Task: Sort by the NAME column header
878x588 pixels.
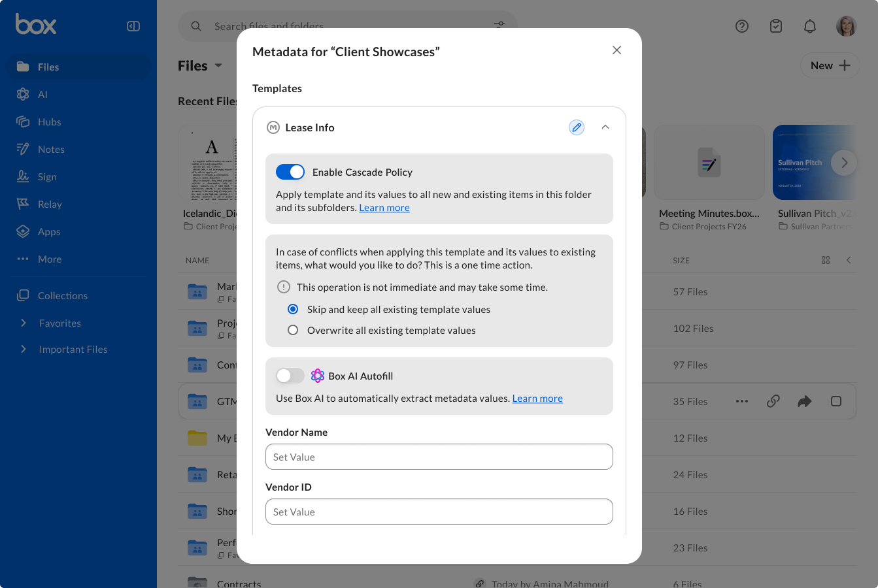Action: (197, 260)
